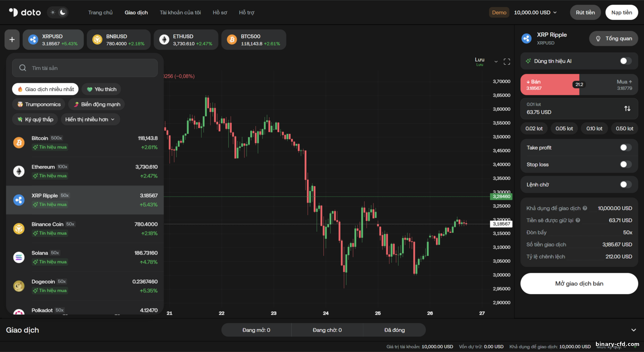Viewport: 644px width, 352px height.
Task: Click the Tìm tài sản search field
Action: point(85,68)
